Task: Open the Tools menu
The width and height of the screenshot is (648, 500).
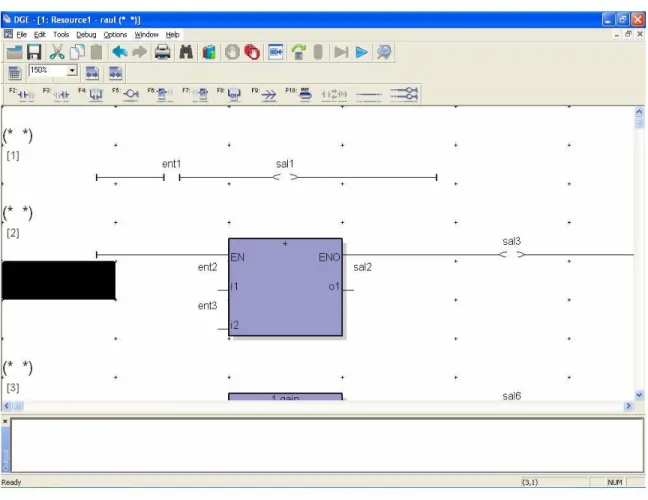Action: (x=61, y=35)
